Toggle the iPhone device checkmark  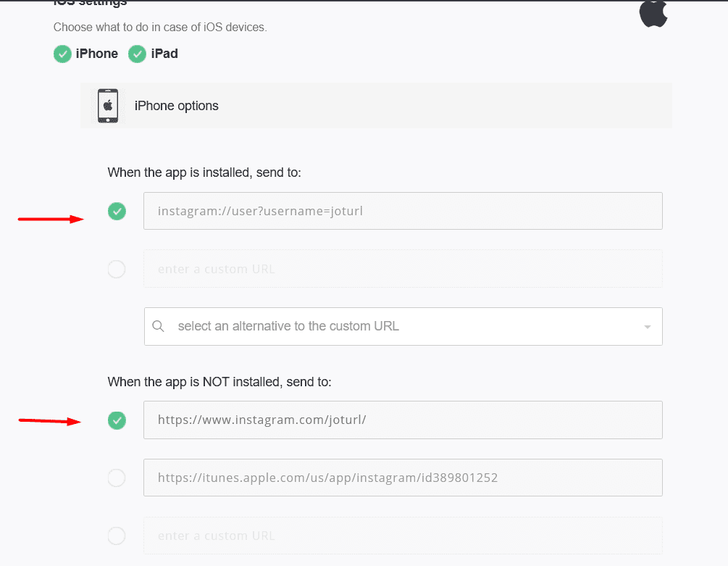click(62, 54)
